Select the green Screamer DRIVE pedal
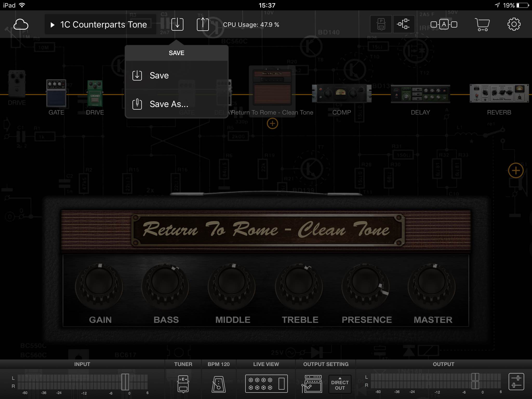This screenshot has height=399, width=532. tap(95, 94)
